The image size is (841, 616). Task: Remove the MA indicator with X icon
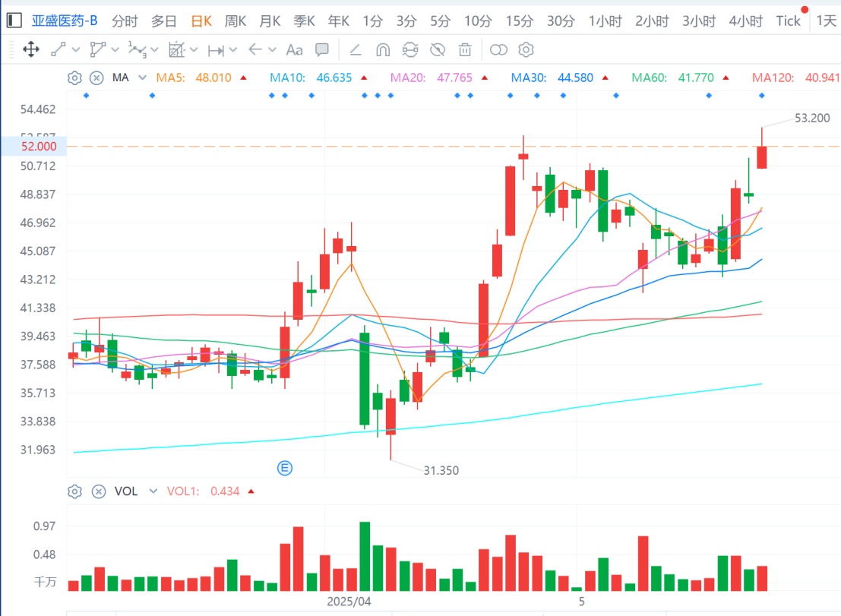[96, 77]
